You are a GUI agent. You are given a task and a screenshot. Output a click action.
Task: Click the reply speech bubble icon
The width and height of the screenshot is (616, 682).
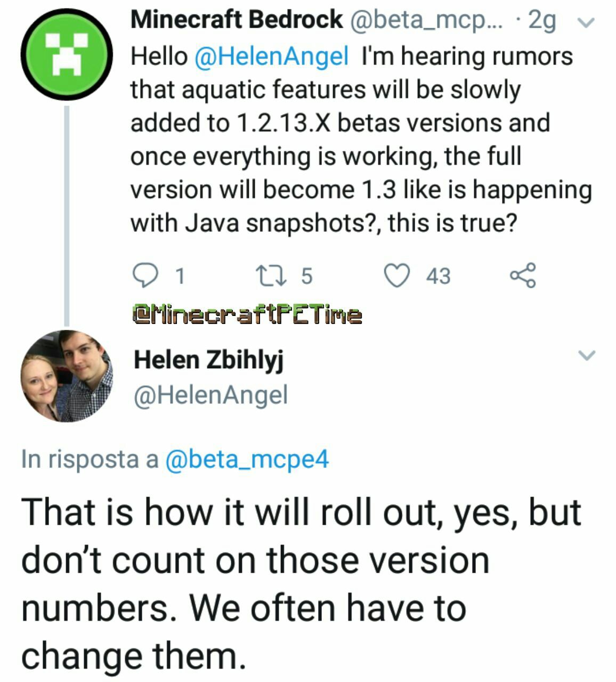(x=143, y=275)
